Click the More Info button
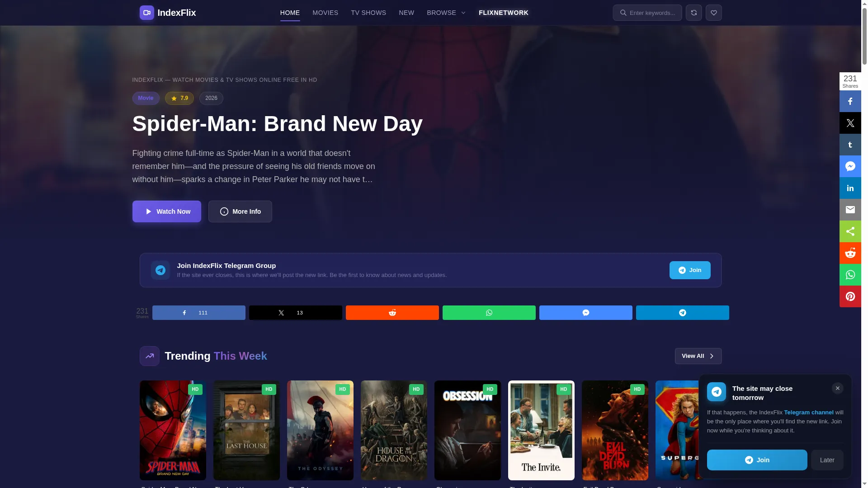This screenshot has width=868, height=488. point(240,211)
